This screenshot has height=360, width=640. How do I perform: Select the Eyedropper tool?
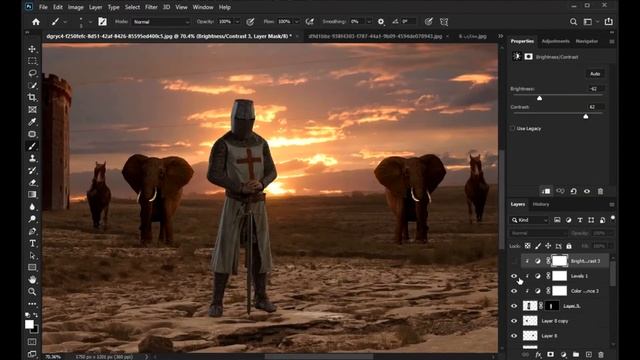(x=32, y=122)
